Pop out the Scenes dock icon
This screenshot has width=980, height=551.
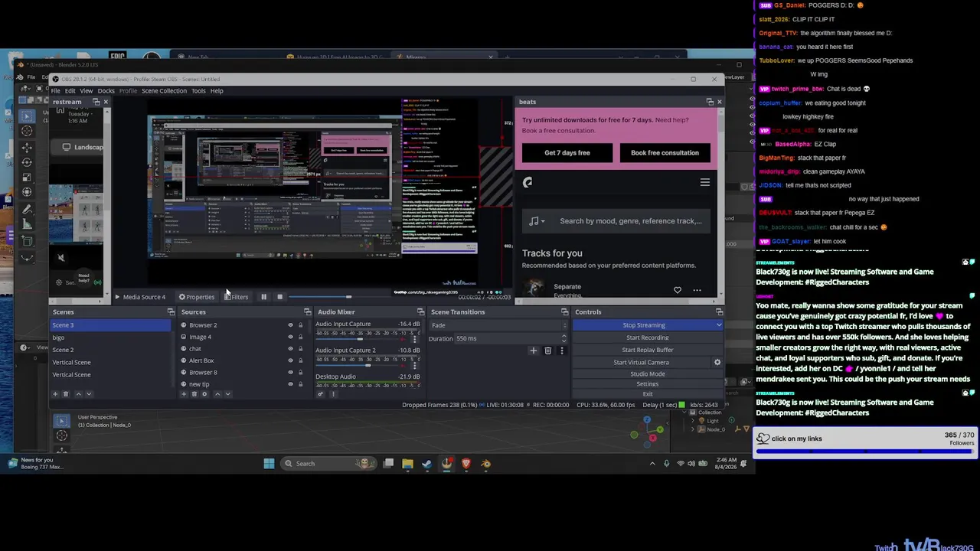click(x=170, y=312)
